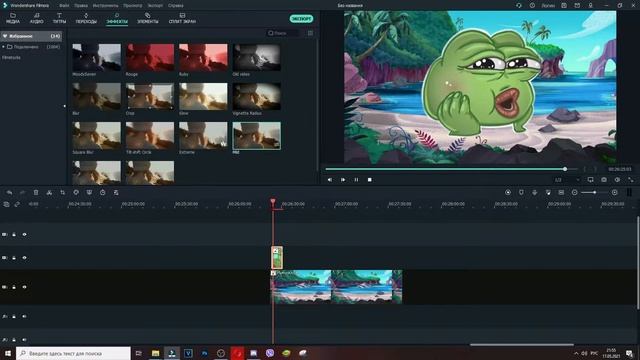This screenshot has width=640, height=360.
Task: Click the microphone voiceover record icon
Action: [x=535, y=192]
